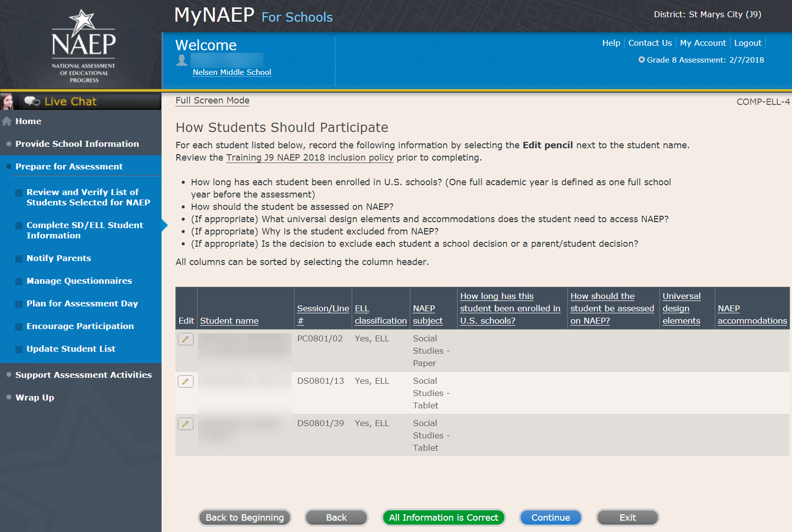
Task: Open Update Student List
Action: (71, 349)
